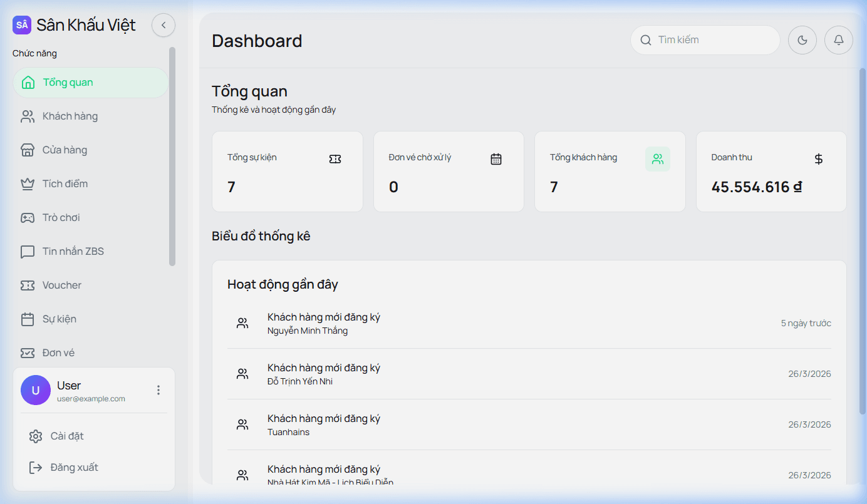Click the Tìm kiếm search field
Image resolution: width=867 pixels, height=504 pixels.
click(705, 40)
